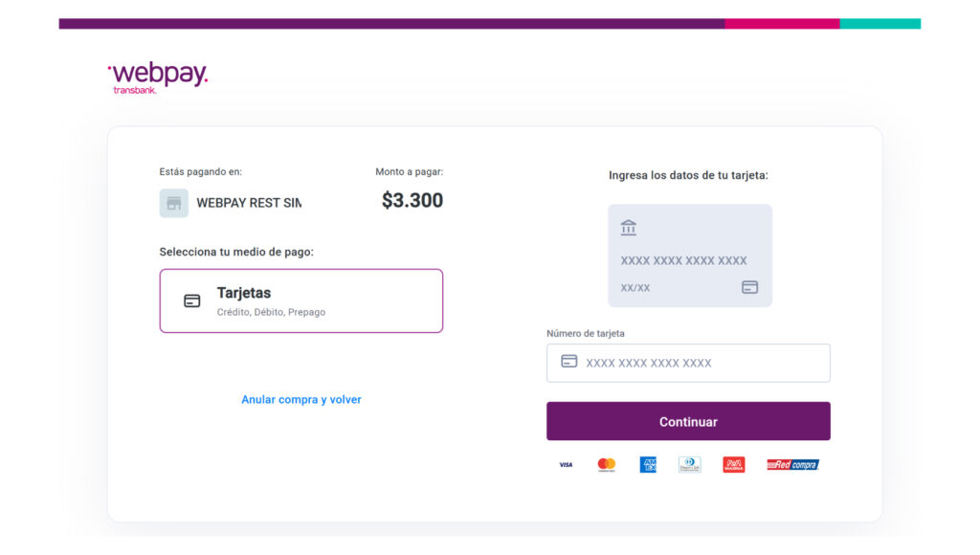Click the Diners Club logo
Viewport: 980px width, 555px height.
click(690, 465)
